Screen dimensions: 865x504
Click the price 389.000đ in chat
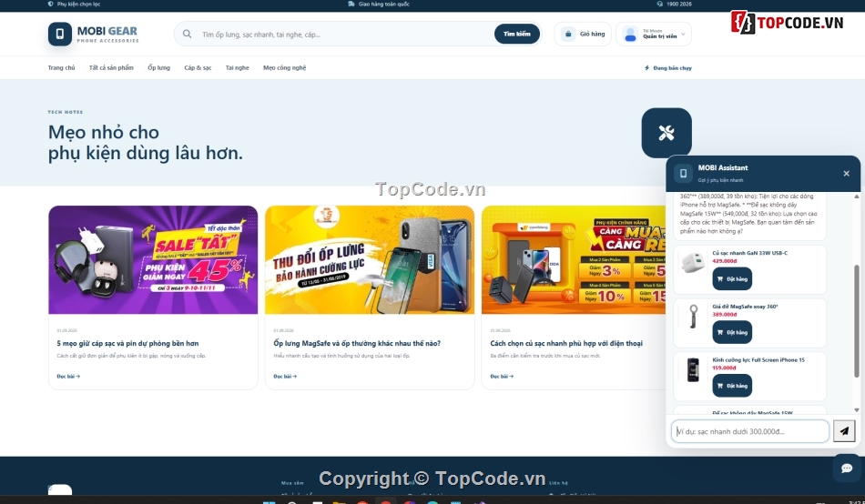click(725, 314)
